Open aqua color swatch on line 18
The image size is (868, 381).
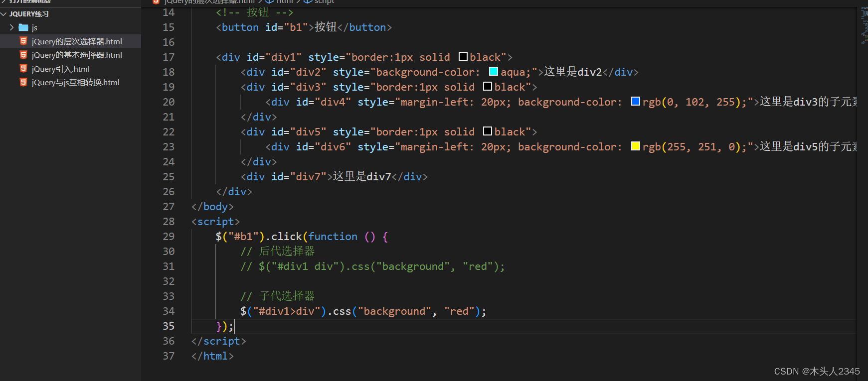[494, 71]
